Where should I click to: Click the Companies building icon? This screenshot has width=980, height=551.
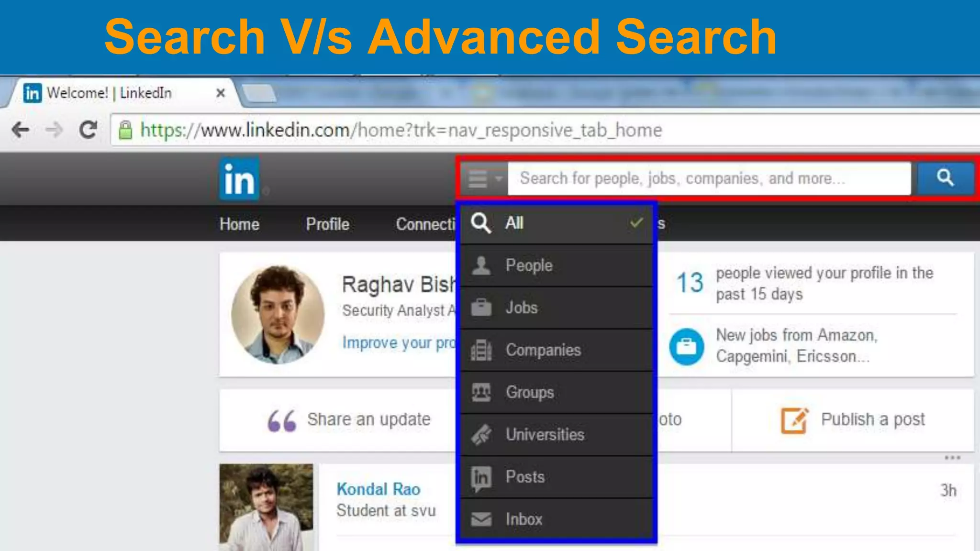pyautogui.click(x=481, y=350)
